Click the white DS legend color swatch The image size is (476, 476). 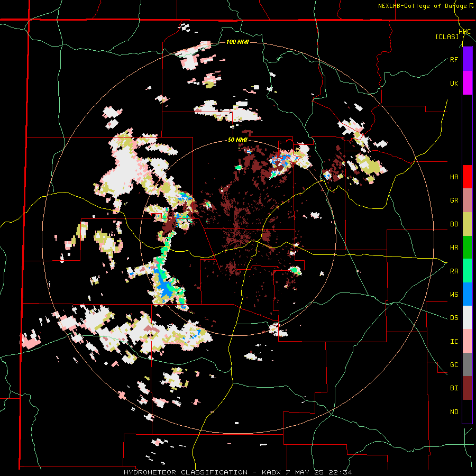pos(467,317)
